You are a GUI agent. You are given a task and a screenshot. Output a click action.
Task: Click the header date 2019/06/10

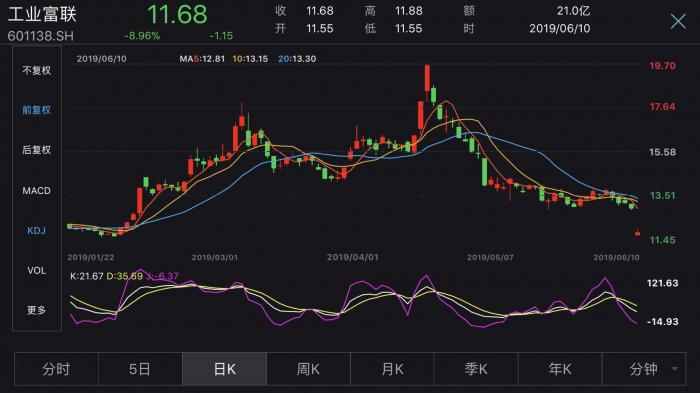click(560, 29)
